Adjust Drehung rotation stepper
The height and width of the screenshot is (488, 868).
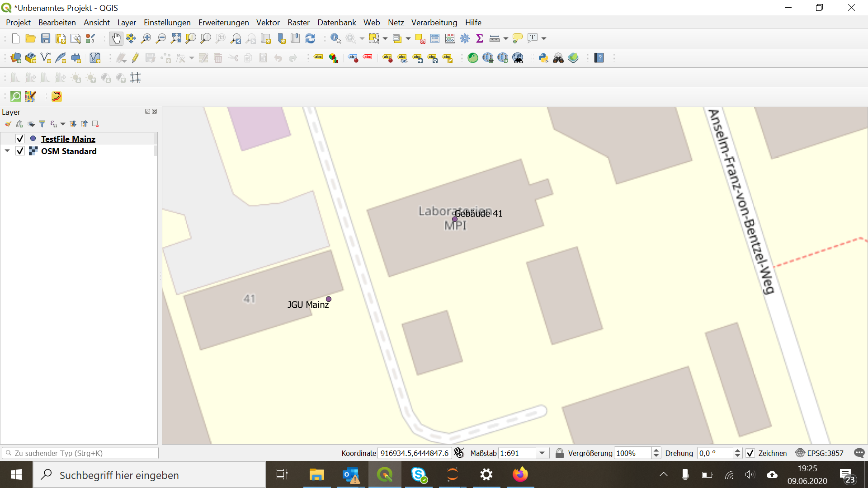[737, 453]
